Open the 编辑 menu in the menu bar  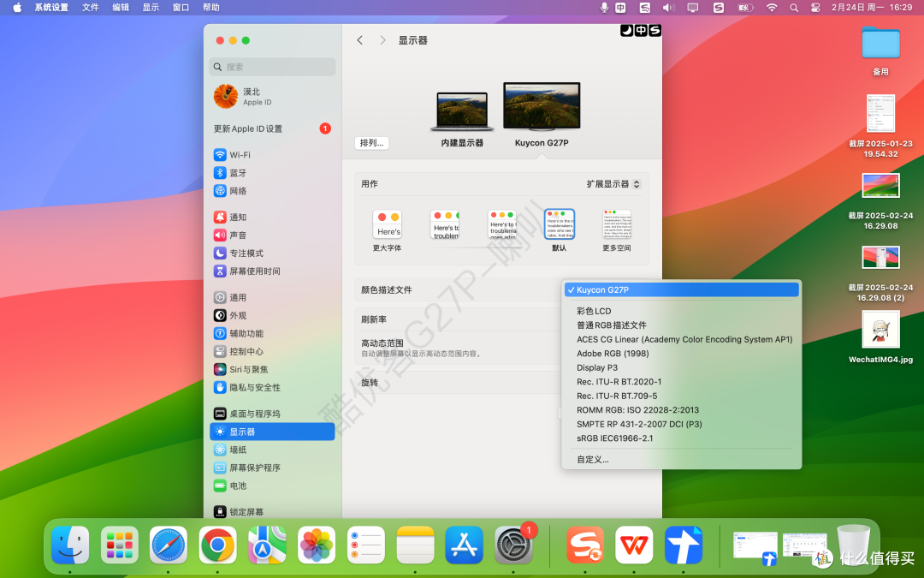pos(120,7)
